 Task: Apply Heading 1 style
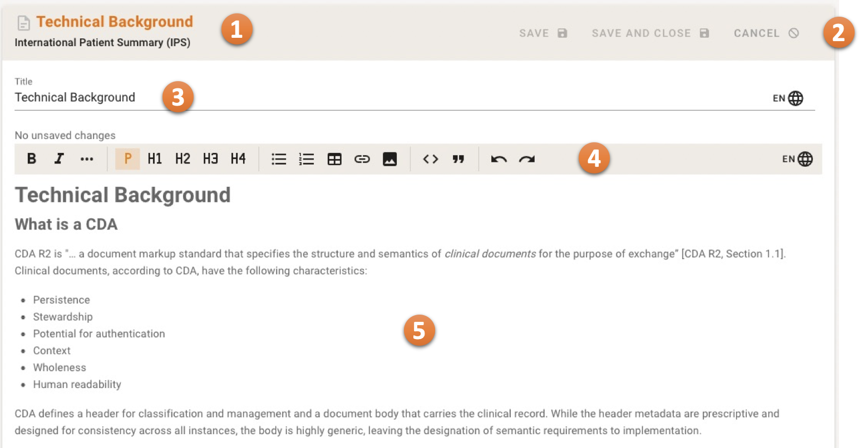(155, 159)
